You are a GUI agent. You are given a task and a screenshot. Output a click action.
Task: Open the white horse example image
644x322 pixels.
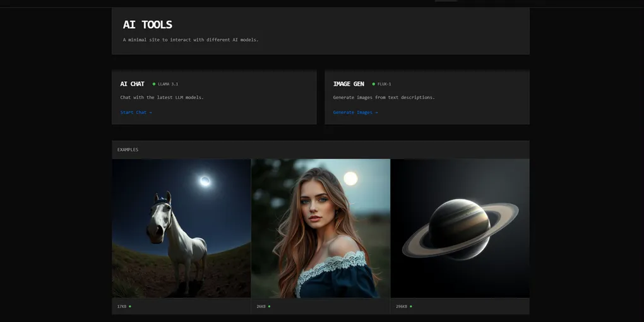pyautogui.click(x=181, y=228)
